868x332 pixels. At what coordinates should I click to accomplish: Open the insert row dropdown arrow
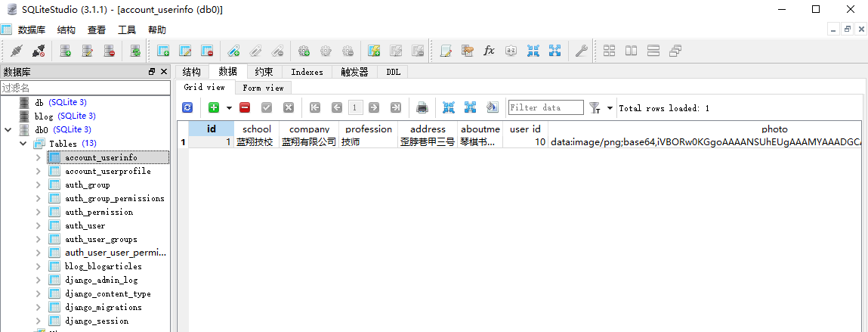[229, 107]
